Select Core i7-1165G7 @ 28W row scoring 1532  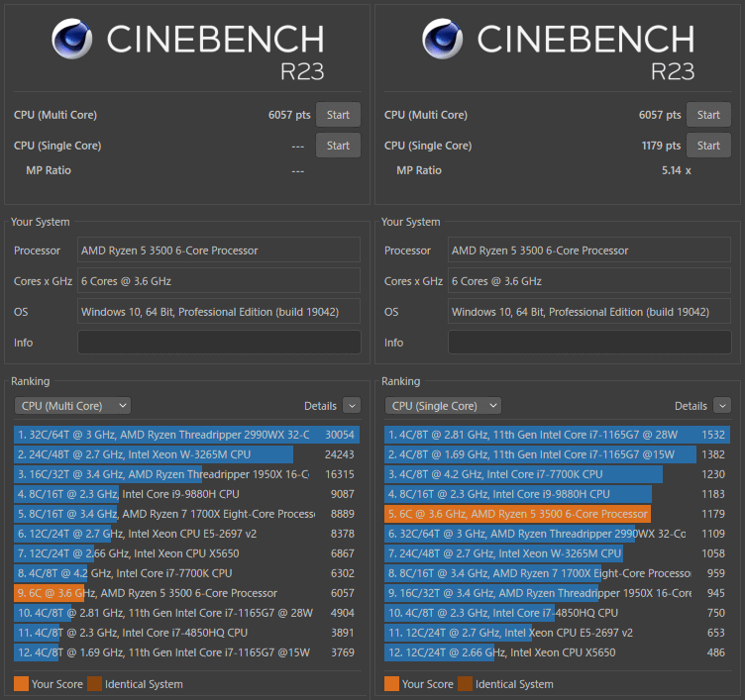coord(558,435)
